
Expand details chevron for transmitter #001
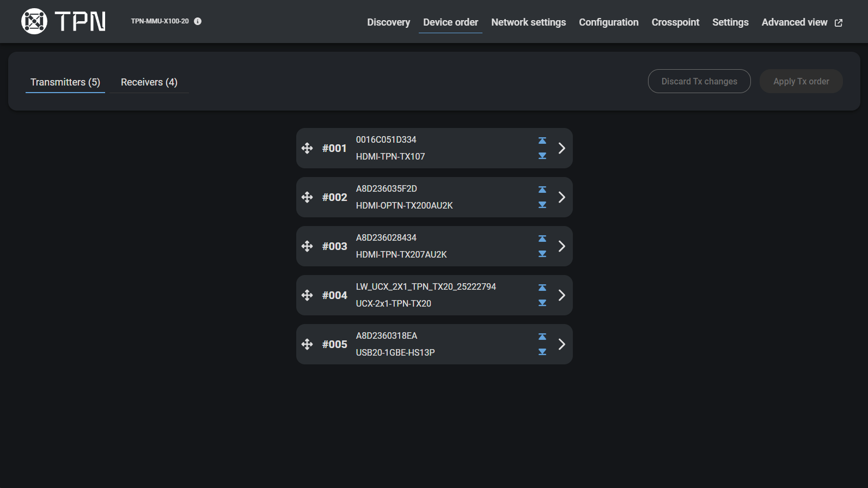tap(562, 148)
